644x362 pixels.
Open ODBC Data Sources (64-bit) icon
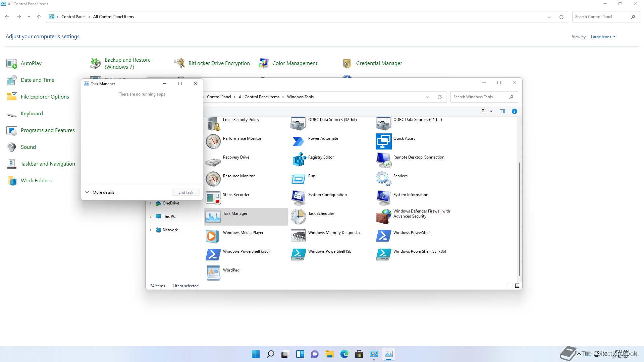pos(384,123)
